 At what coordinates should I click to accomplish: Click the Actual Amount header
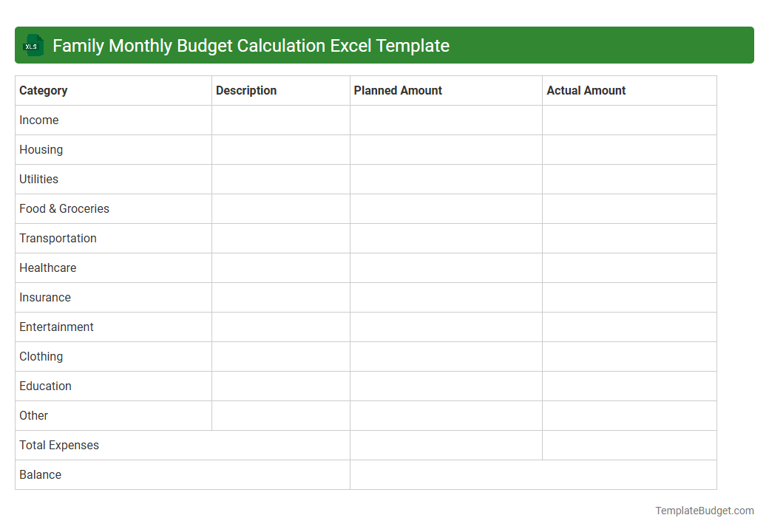[586, 90]
